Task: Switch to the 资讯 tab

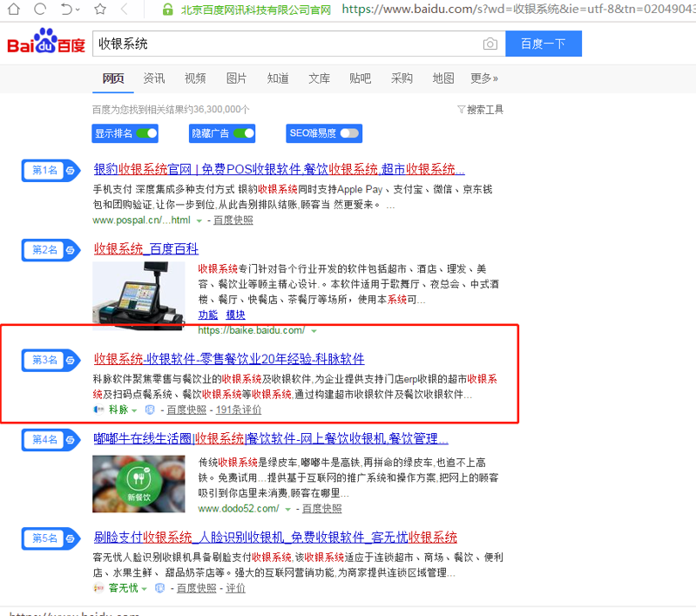Action: pos(154,78)
